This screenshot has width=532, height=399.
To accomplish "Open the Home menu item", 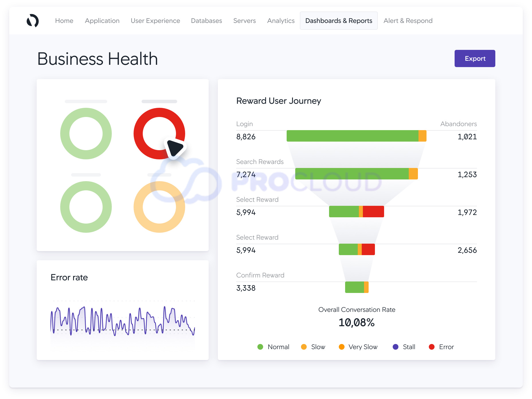I will point(64,21).
